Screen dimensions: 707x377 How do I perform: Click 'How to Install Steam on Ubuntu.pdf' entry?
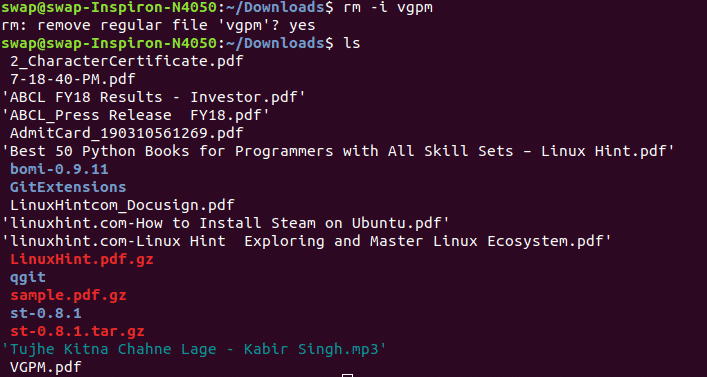point(225,224)
